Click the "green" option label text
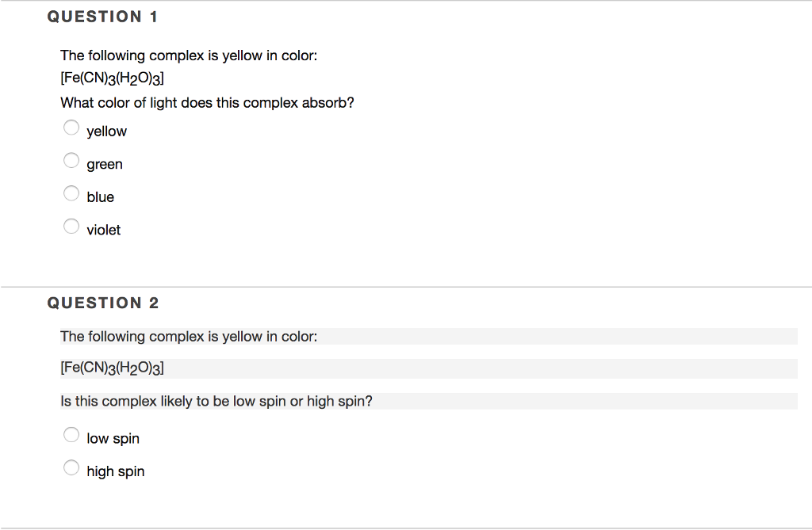 click(104, 164)
